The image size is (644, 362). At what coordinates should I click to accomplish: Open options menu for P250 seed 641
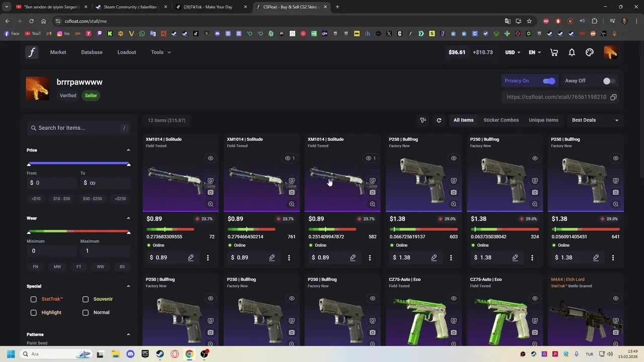pyautogui.click(x=613, y=257)
